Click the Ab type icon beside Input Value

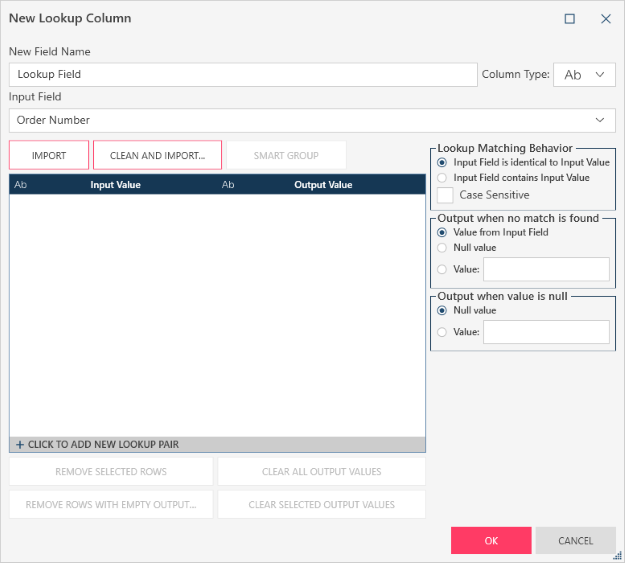tap(21, 185)
